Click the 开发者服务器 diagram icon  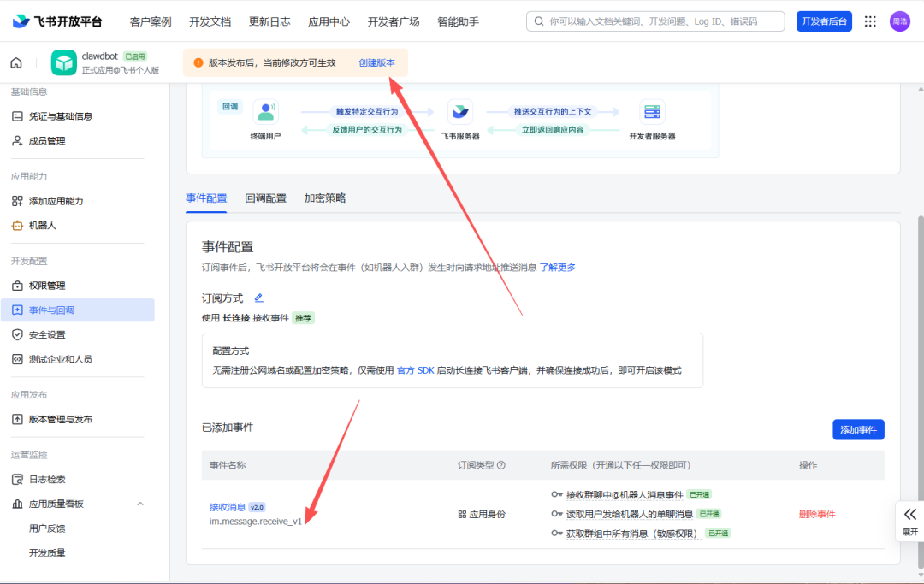(652, 111)
